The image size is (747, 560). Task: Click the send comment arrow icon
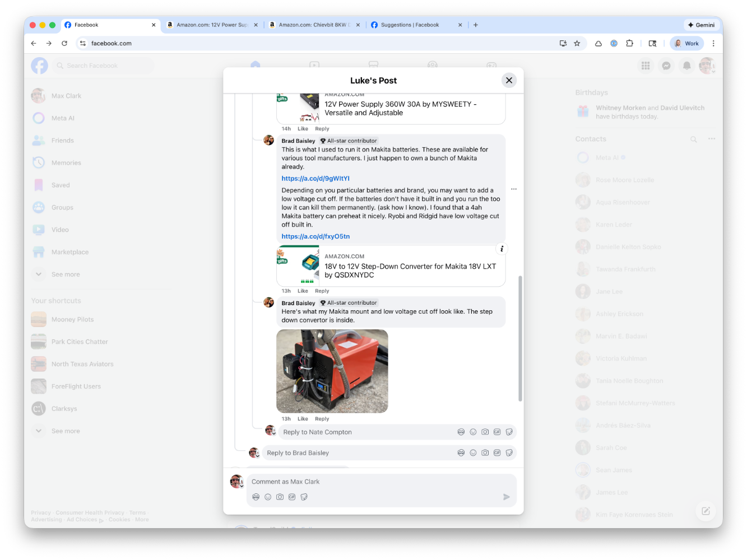[x=506, y=497]
